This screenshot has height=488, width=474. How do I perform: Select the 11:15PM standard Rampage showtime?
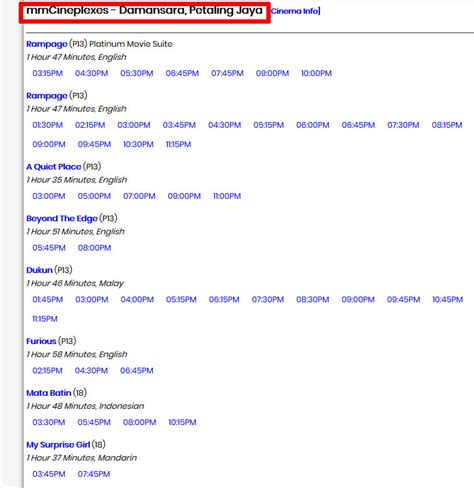tap(178, 144)
